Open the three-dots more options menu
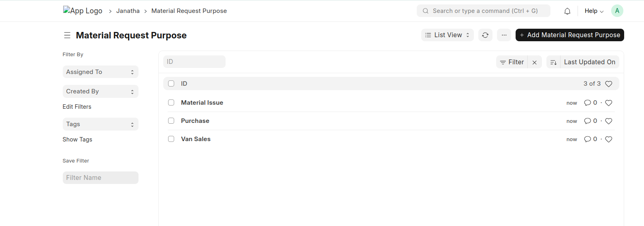The height and width of the screenshot is (226, 644). click(x=504, y=35)
